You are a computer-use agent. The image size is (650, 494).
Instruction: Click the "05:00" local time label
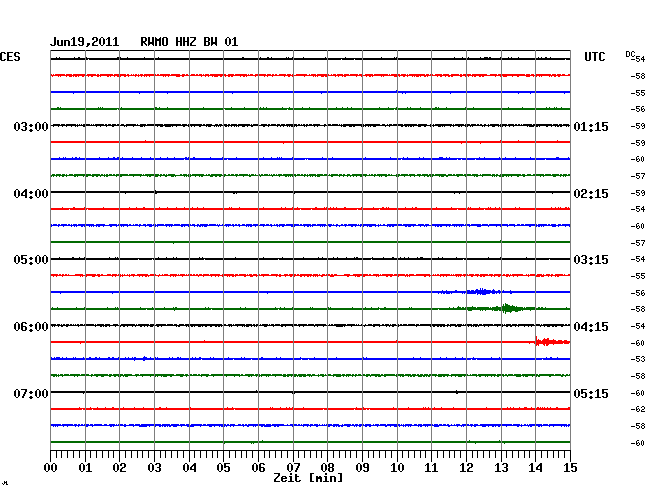coord(31,260)
